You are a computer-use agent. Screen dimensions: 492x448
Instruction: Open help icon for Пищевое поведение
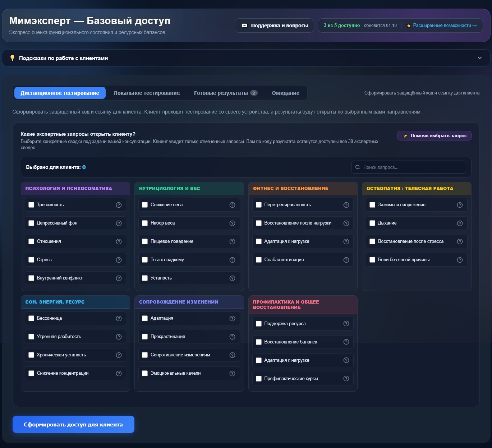coord(232,241)
